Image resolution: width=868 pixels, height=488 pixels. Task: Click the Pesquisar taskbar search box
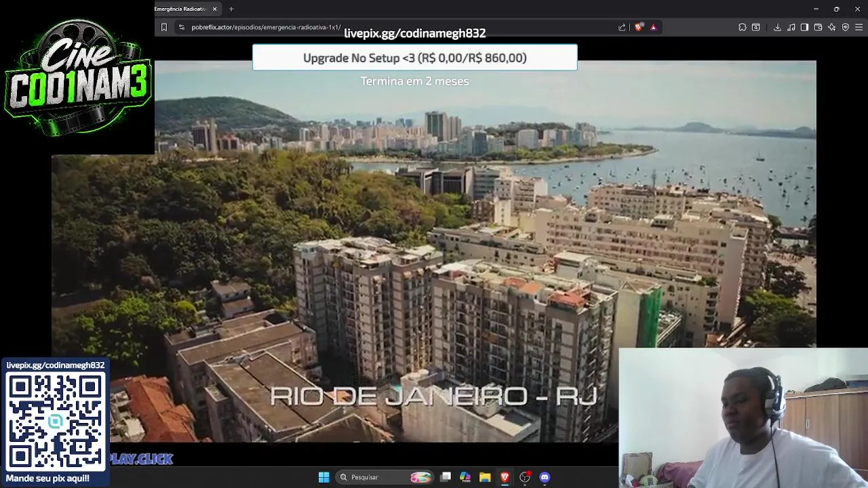pyautogui.click(x=385, y=477)
